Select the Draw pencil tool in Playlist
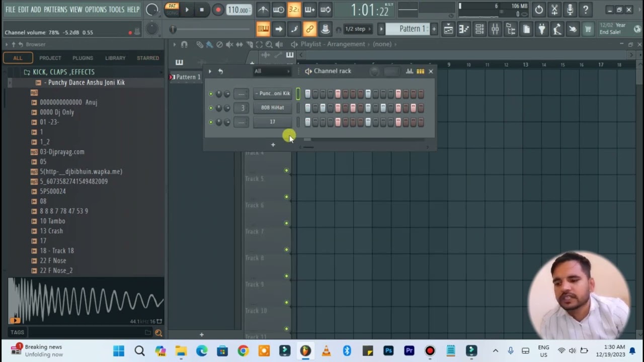Viewport: 644px width, 362px height. pos(200,45)
